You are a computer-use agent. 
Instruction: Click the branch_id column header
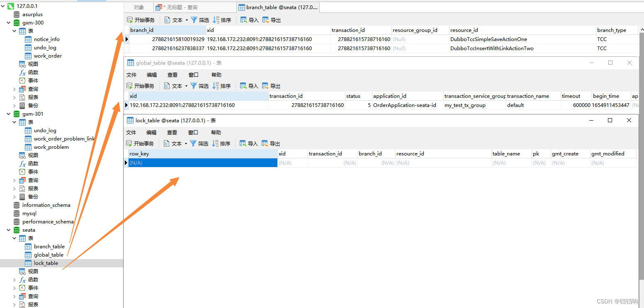pyautogui.click(x=168, y=30)
